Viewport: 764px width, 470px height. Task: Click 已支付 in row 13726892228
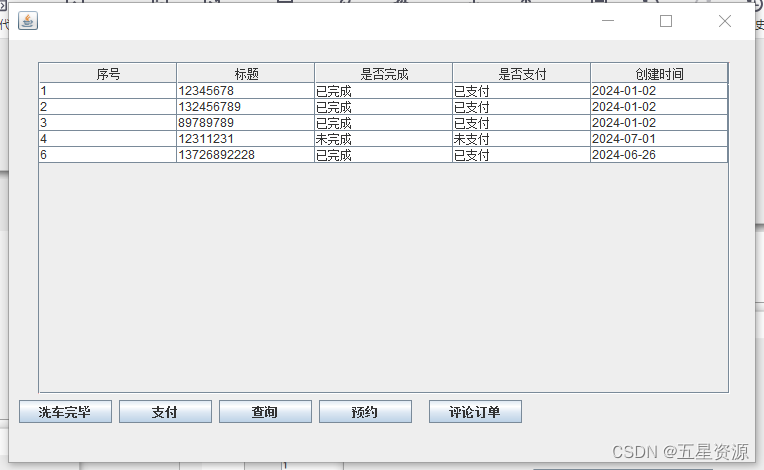pos(521,155)
